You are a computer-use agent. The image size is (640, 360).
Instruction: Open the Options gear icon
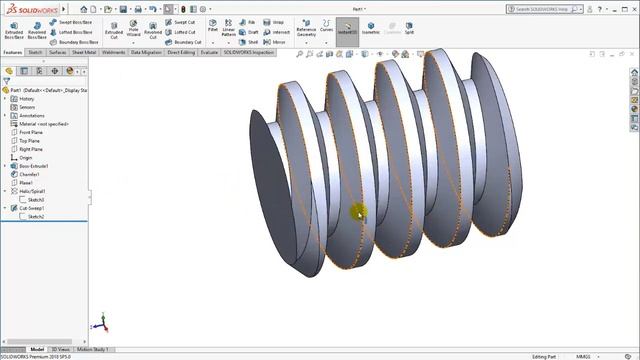point(203,9)
